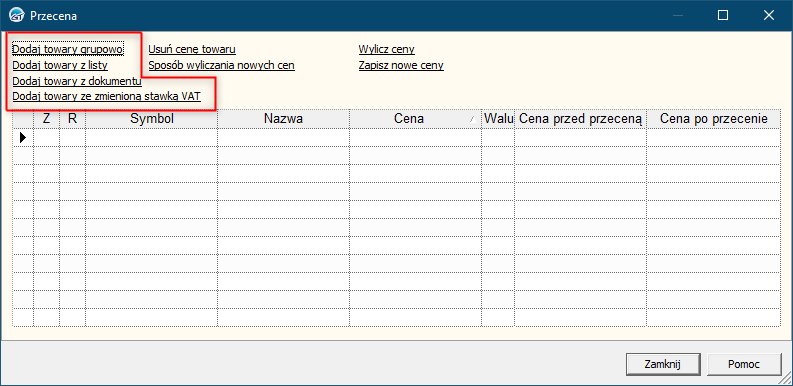Image resolution: width=793 pixels, height=386 pixels.
Task: Click the Walu column header
Action: pyautogui.click(x=498, y=119)
